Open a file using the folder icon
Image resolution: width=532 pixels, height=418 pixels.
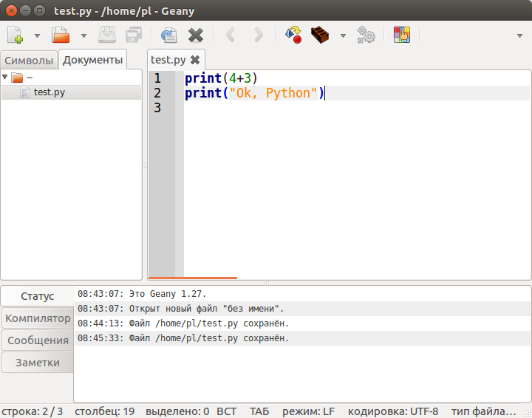coord(60,35)
